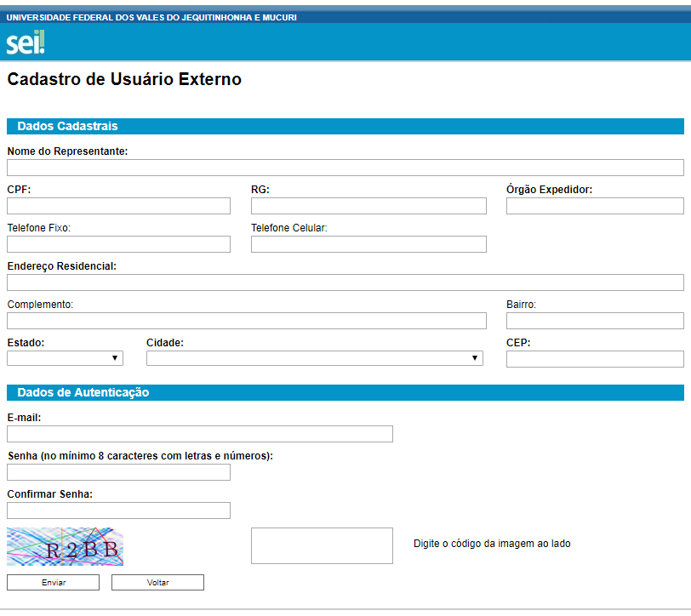The width and height of the screenshot is (691, 616).
Task: Click the SEI logo in header
Action: 26,43
